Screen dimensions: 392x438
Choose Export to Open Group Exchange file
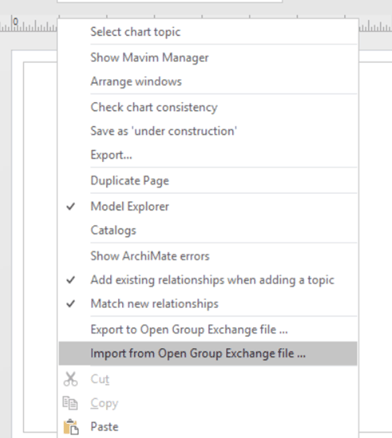(189, 330)
